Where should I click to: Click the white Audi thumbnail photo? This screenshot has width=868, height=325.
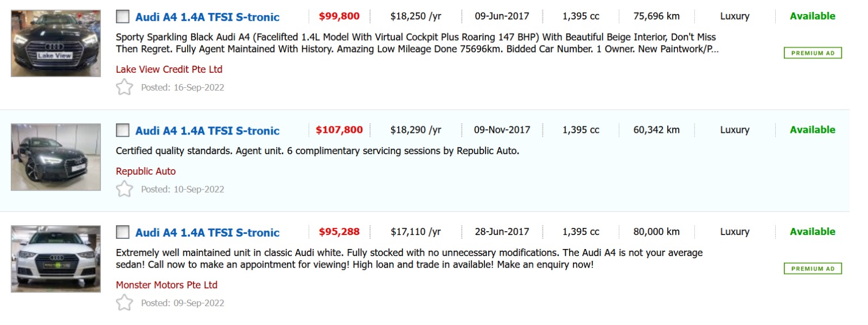pos(56,259)
